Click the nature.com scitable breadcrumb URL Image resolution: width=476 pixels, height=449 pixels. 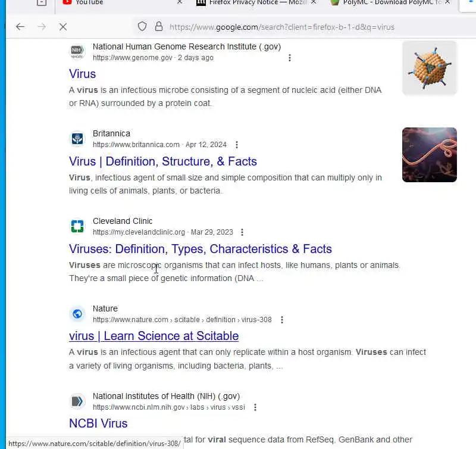pos(182,320)
